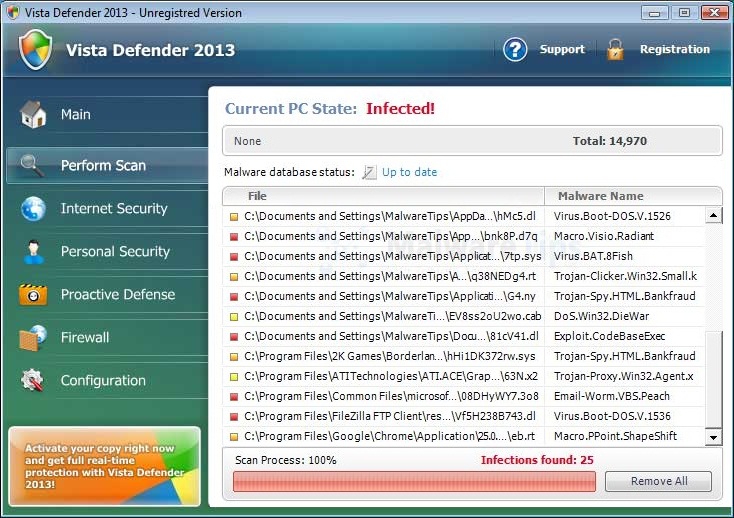Viewport: 734px width, 518px height.
Task: Select Perform Scan in the sidebar
Action: coord(107,166)
